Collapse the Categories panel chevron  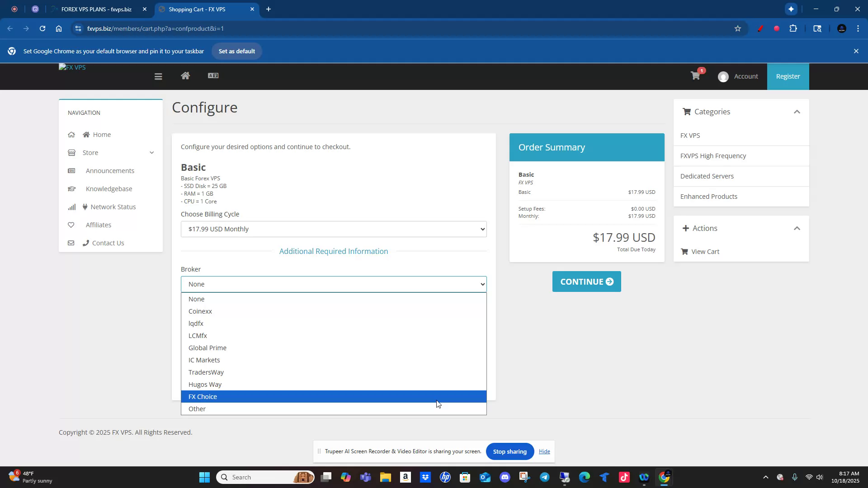797,112
